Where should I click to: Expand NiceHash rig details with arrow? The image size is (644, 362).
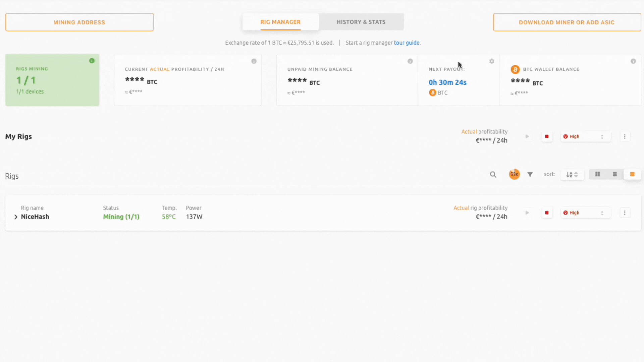pyautogui.click(x=15, y=217)
